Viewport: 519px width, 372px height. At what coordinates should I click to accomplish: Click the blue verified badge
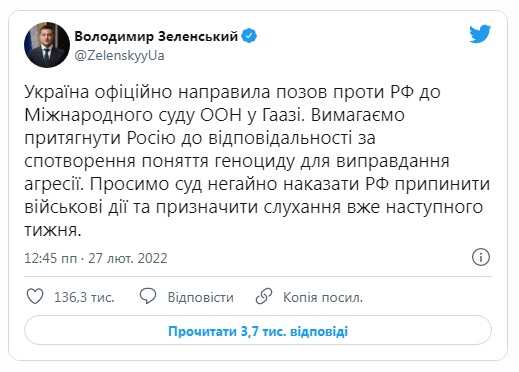[x=249, y=36]
